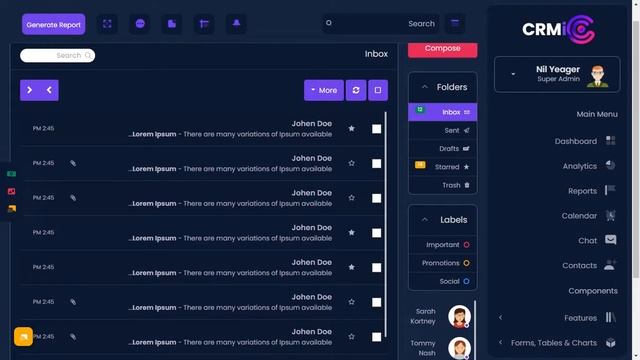Go to previous page with left arrow button

[x=49, y=90]
